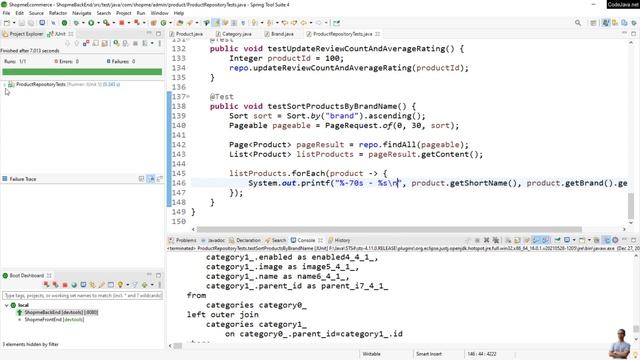Click the Pin Console icon
Screen dimensions: 640x360
click(557, 240)
